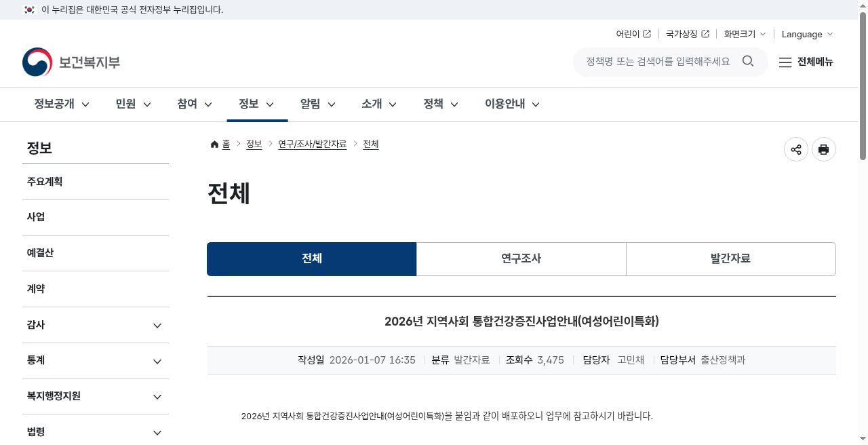Open the Language dropdown
Image resolution: width=868 pixels, height=445 pixels.
coord(807,34)
